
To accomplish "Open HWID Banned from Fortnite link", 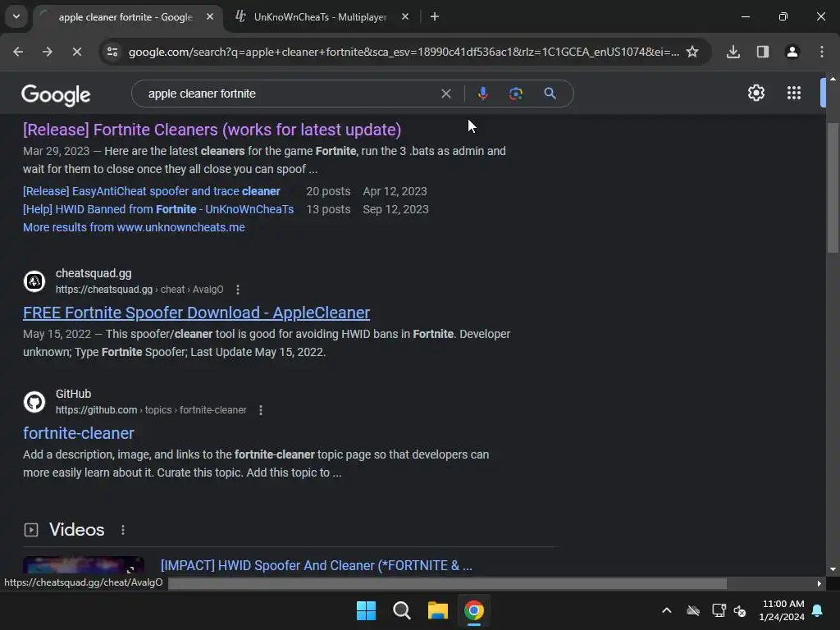I will coord(158,209).
